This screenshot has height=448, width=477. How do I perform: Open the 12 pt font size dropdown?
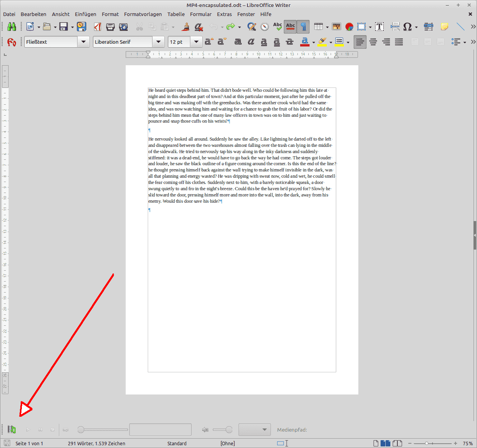point(196,42)
